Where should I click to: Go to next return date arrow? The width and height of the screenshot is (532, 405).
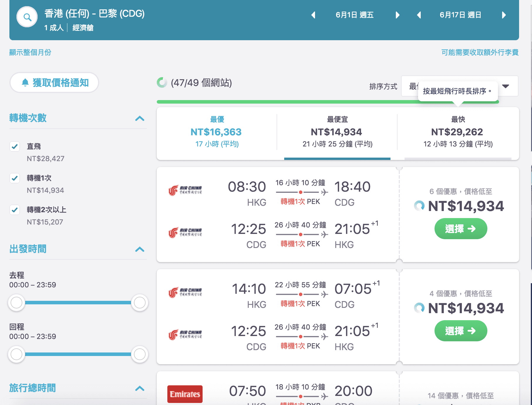pyautogui.click(x=504, y=15)
